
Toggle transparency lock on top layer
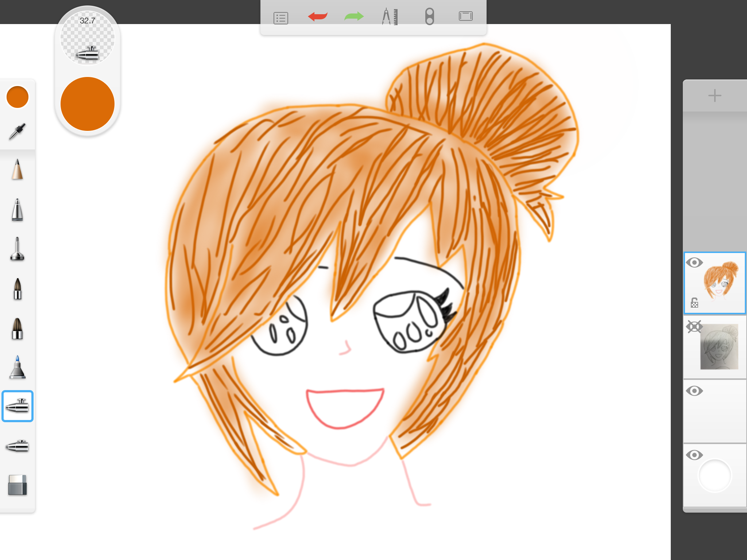tap(694, 303)
